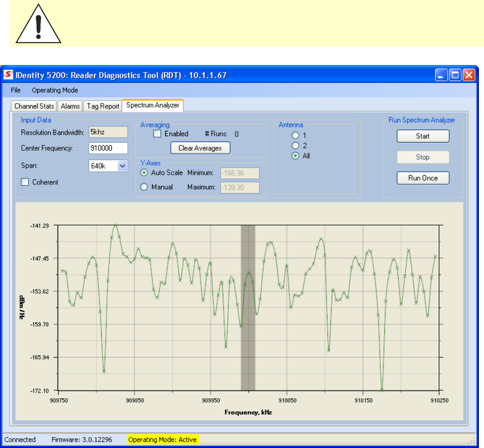The height and width of the screenshot is (448, 484).
Task: Click the warning triangle icon
Action: (38, 24)
